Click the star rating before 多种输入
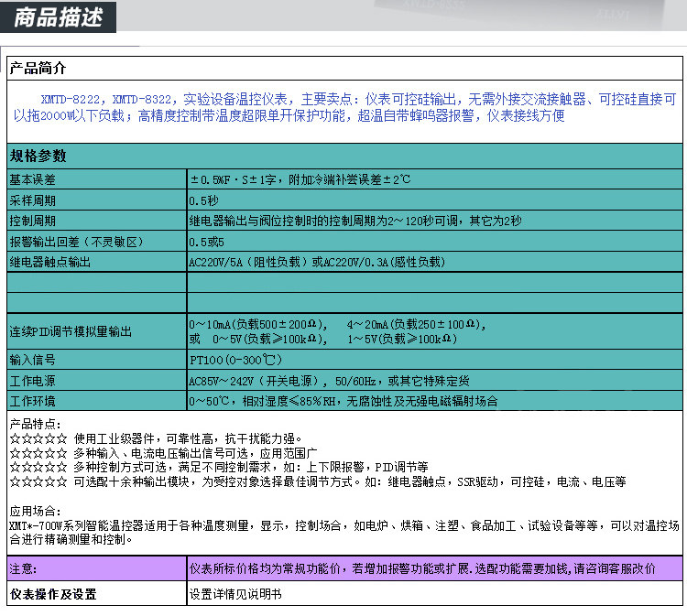Viewport: 687px width, 616px height. point(38,453)
